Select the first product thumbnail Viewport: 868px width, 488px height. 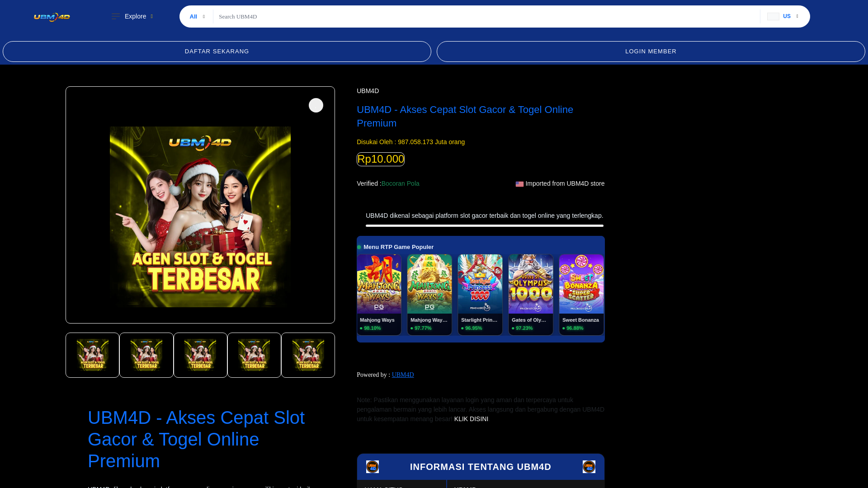(x=92, y=355)
